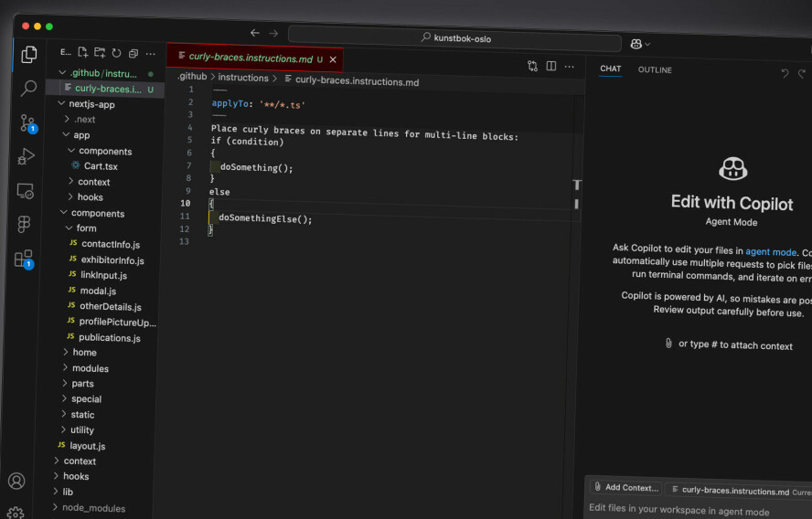Expand the static folder

[x=82, y=414]
